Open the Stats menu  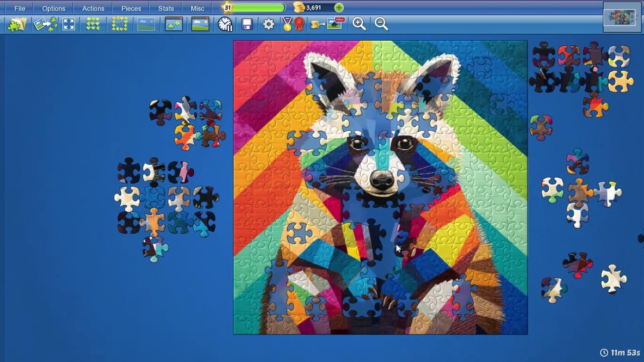pyautogui.click(x=166, y=8)
